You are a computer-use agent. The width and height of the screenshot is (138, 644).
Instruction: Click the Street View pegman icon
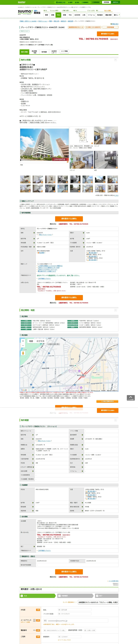pyautogui.click(x=23, y=353)
